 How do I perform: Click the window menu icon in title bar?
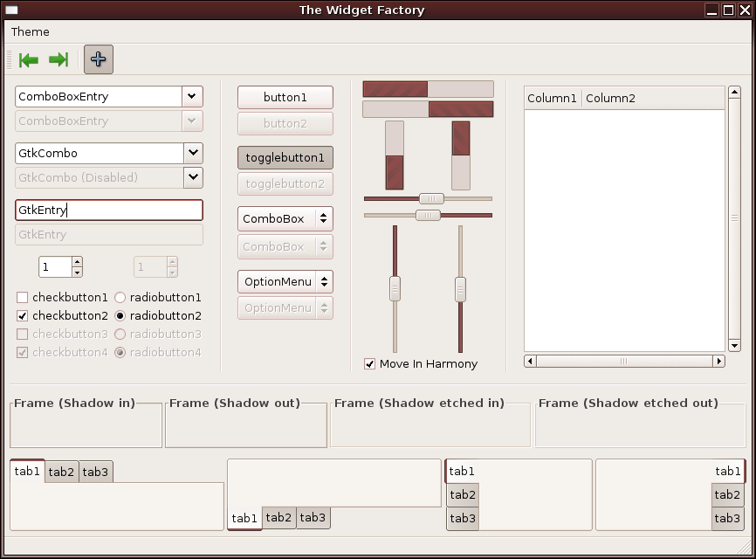(x=11, y=10)
